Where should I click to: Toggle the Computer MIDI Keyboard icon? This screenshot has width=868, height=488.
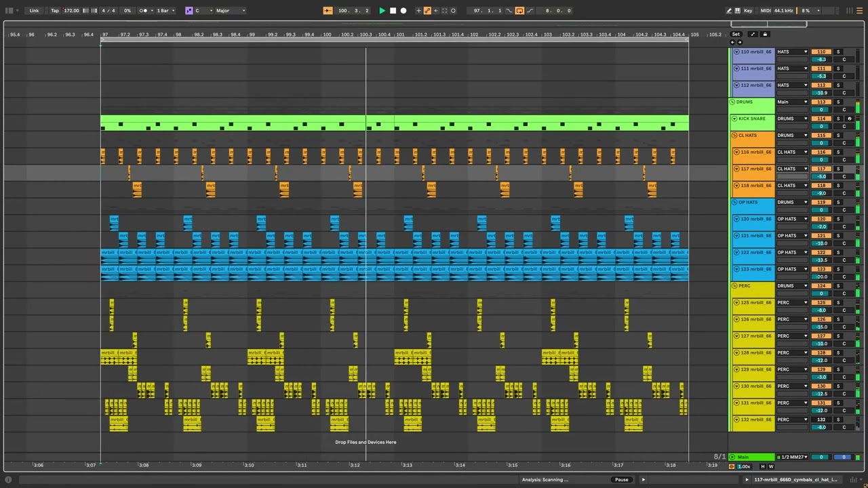pos(738,11)
